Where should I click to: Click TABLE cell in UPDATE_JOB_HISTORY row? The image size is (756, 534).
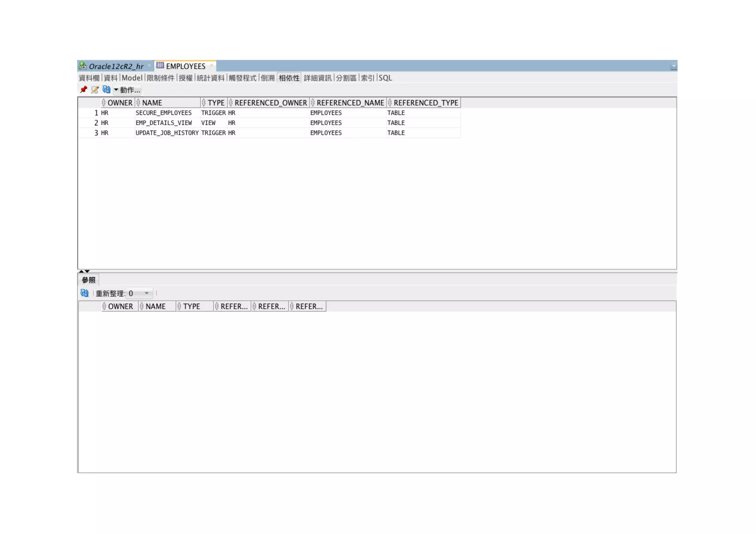click(x=424, y=133)
